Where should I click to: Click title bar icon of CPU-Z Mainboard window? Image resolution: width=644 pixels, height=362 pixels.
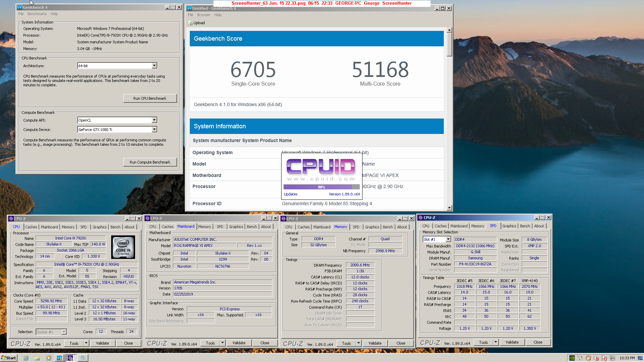[x=147, y=218]
